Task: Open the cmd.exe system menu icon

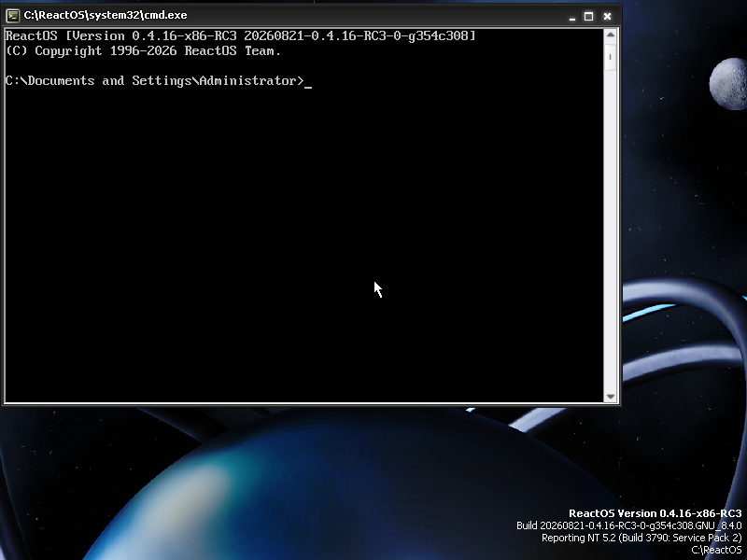Action: pyautogui.click(x=13, y=16)
